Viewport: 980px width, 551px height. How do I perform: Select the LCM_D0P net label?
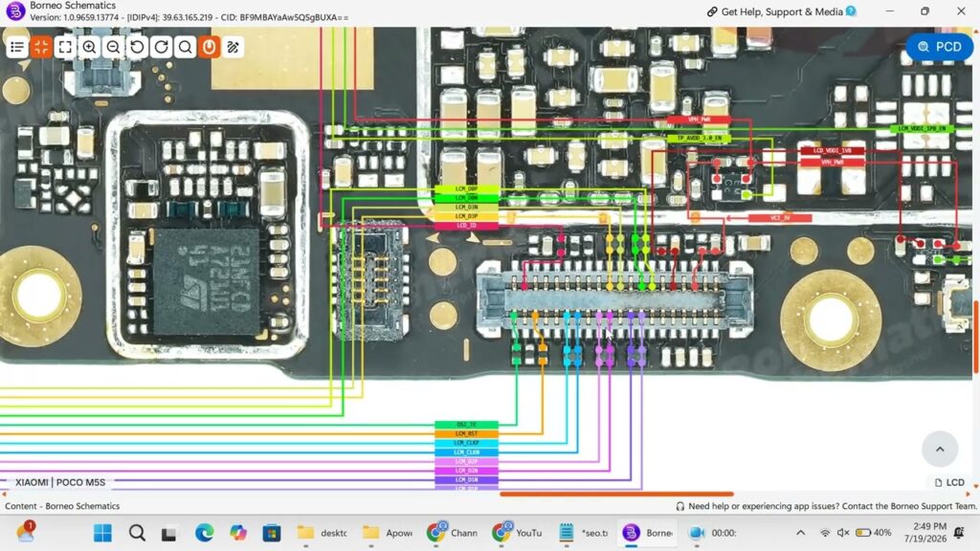click(x=466, y=188)
